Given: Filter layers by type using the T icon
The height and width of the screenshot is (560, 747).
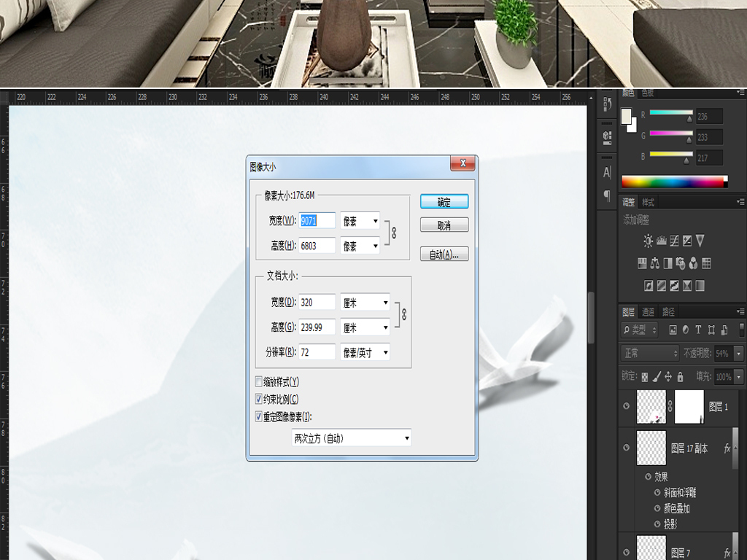Looking at the screenshot, I should pos(698,329).
